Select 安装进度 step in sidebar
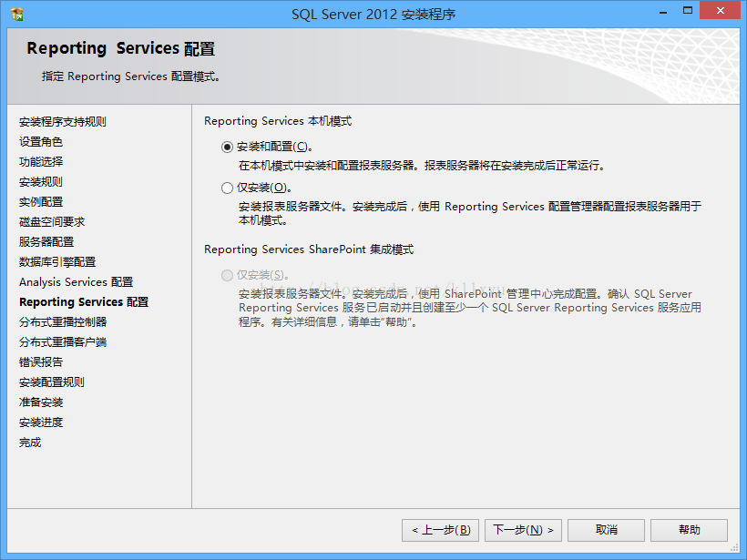This screenshot has width=747, height=560. tap(41, 422)
